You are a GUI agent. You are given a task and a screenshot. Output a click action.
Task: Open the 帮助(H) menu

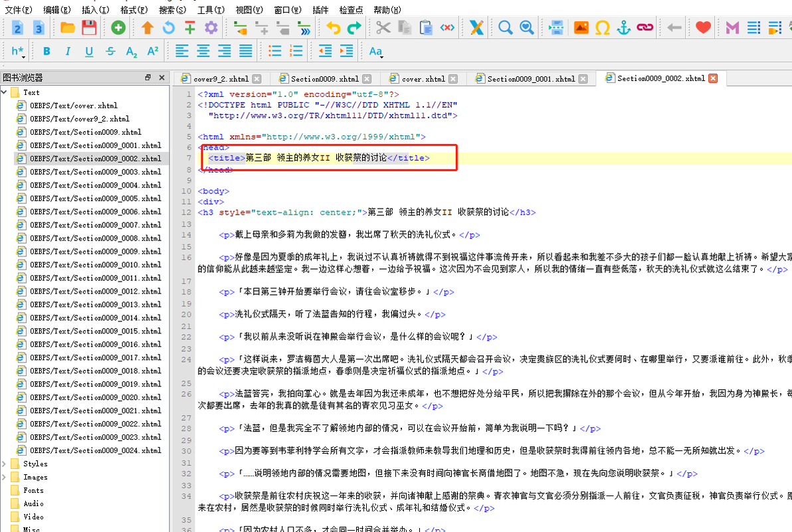tap(387, 9)
